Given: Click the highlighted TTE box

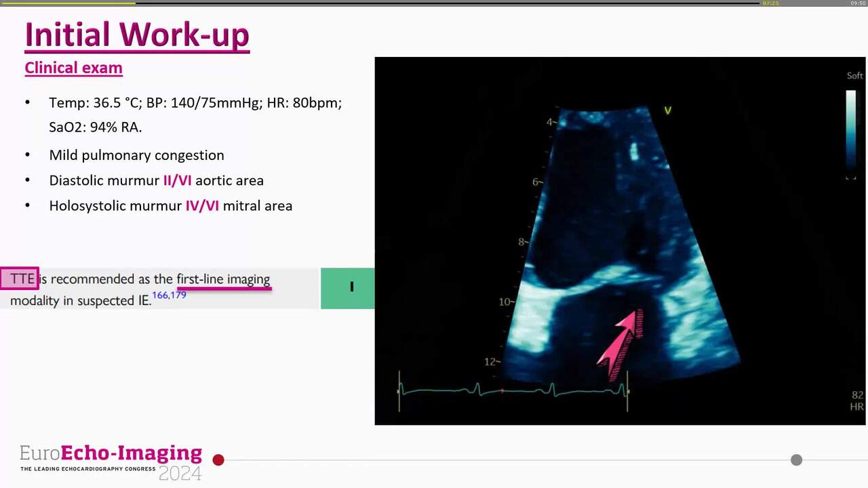Looking at the screenshot, I should (20, 279).
